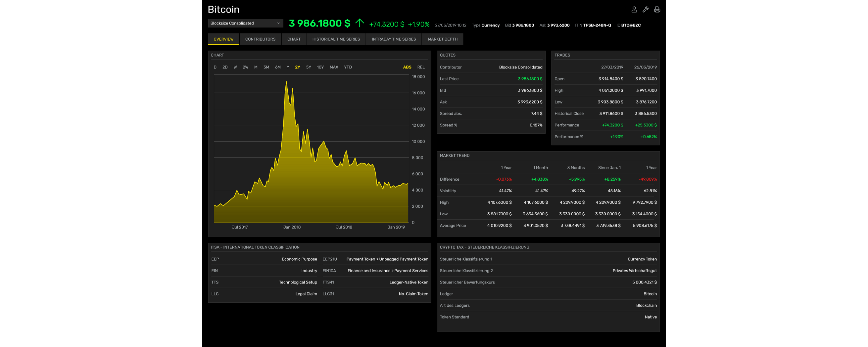Switch to the Market Depth tab
The height and width of the screenshot is (347, 868).
(x=442, y=39)
